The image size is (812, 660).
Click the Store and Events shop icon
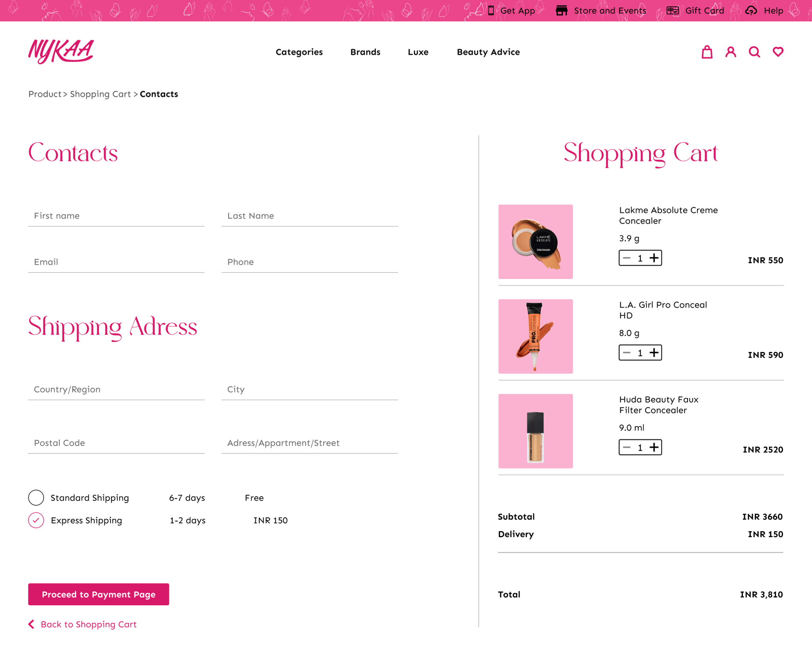tap(561, 11)
